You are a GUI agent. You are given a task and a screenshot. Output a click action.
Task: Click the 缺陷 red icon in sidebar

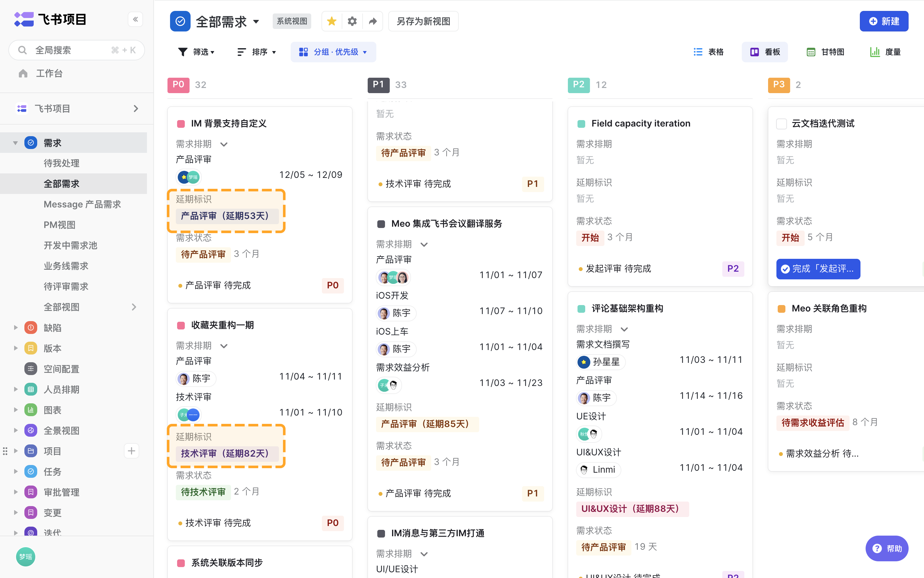(31, 328)
